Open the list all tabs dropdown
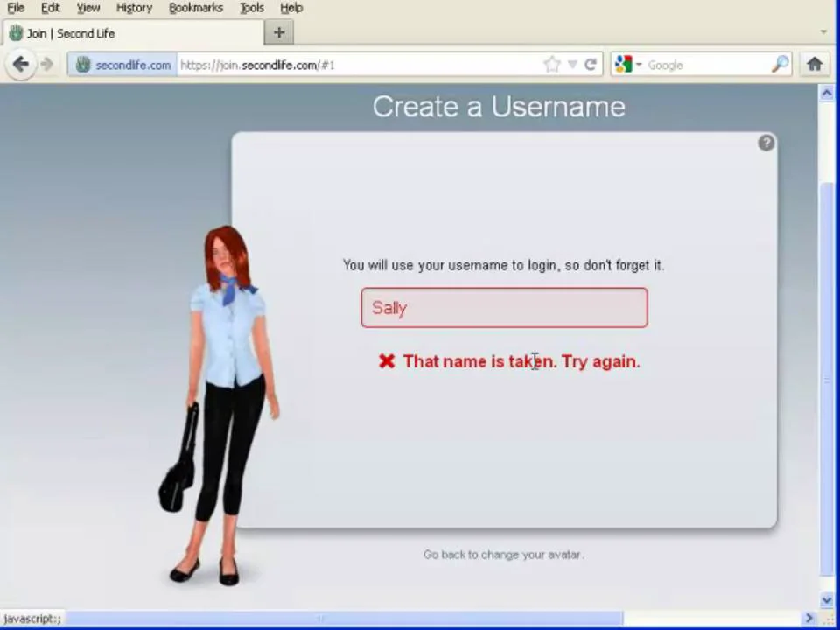The width and height of the screenshot is (840, 630). [x=823, y=32]
